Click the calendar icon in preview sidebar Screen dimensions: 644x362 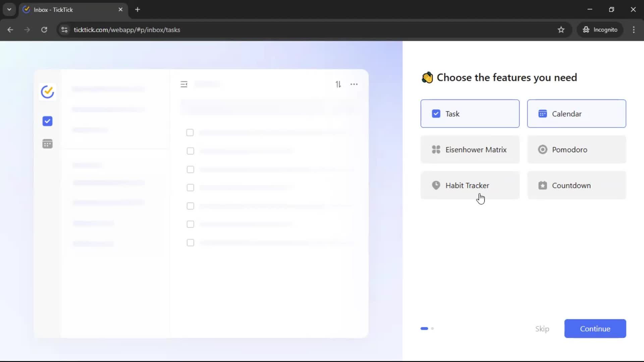(47, 144)
